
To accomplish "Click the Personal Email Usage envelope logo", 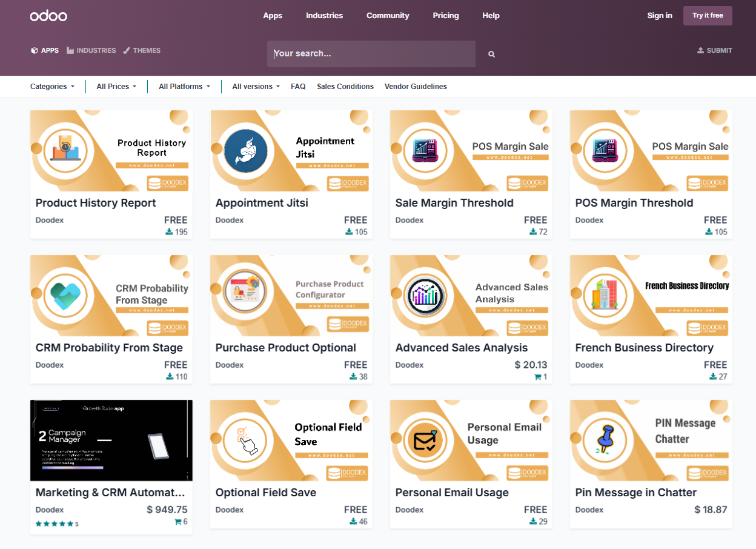I will 424,441.
